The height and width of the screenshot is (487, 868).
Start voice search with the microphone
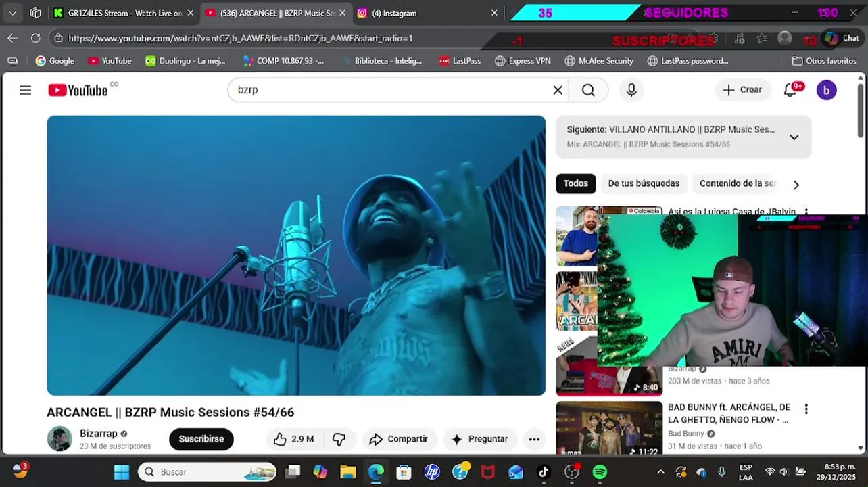(x=631, y=90)
